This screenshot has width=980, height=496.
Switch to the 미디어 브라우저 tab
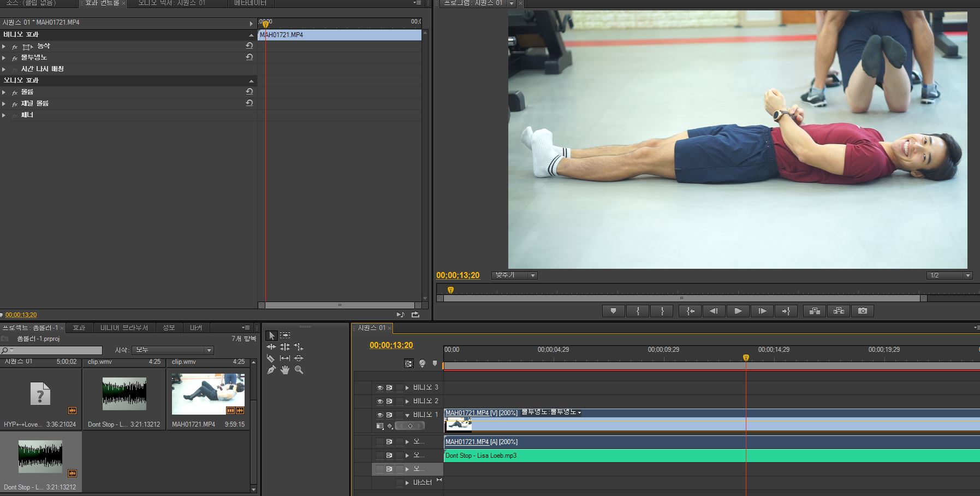[124, 328]
